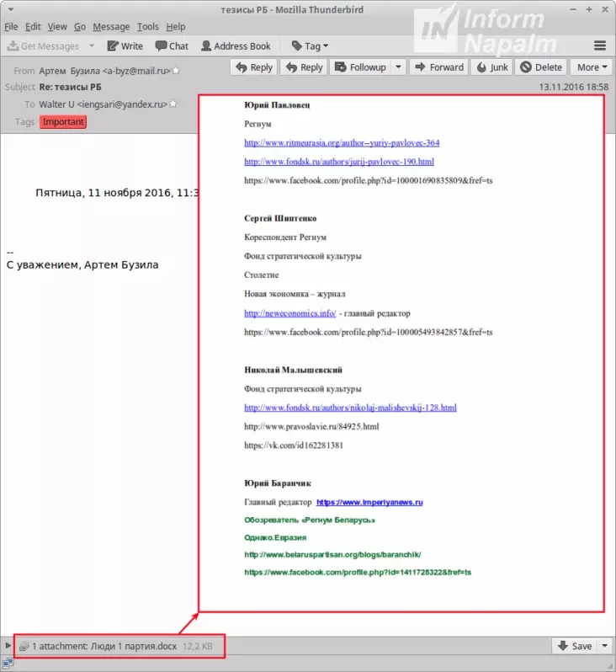Viewport: 616px width, 672px height.
Task: Mark message as Junk
Action: (492, 67)
